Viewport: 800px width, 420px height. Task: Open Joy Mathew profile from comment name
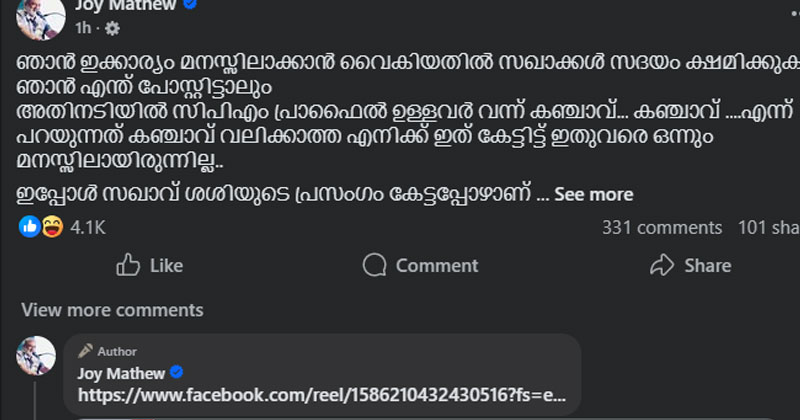pyautogui.click(x=121, y=373)
